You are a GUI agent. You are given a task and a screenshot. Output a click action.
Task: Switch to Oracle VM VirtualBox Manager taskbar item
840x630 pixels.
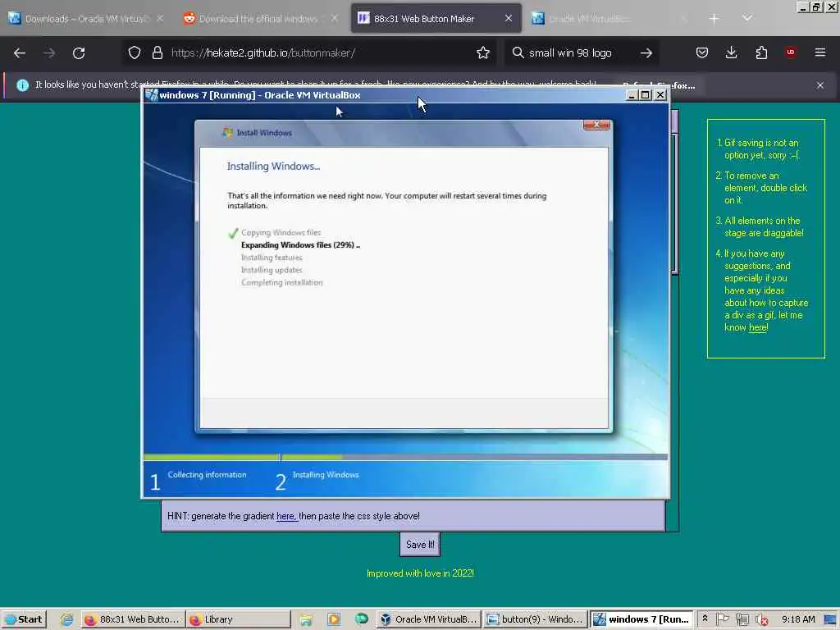click(428, 619)
